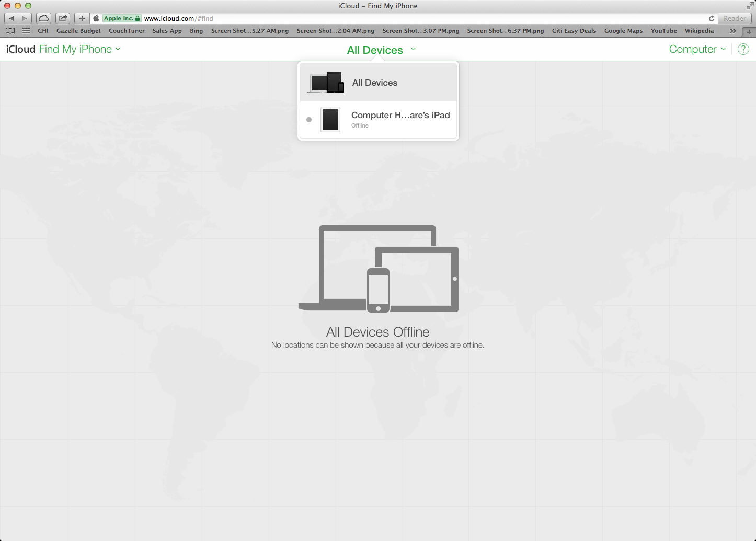Click the Reader button in address bar
Image resolution: width=756 pixels, height=541 pixels.
pyautogui.click(x=735, y=18)
